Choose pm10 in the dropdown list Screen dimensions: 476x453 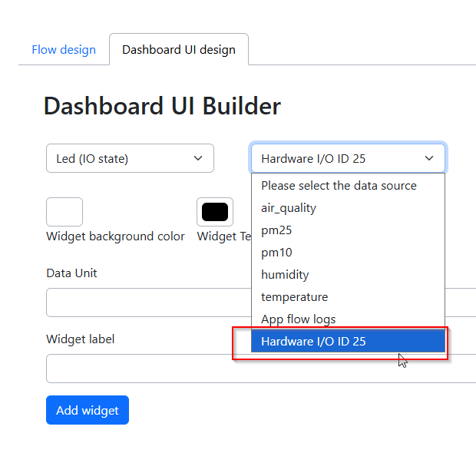pyautogui.click(x=276, y=253)
